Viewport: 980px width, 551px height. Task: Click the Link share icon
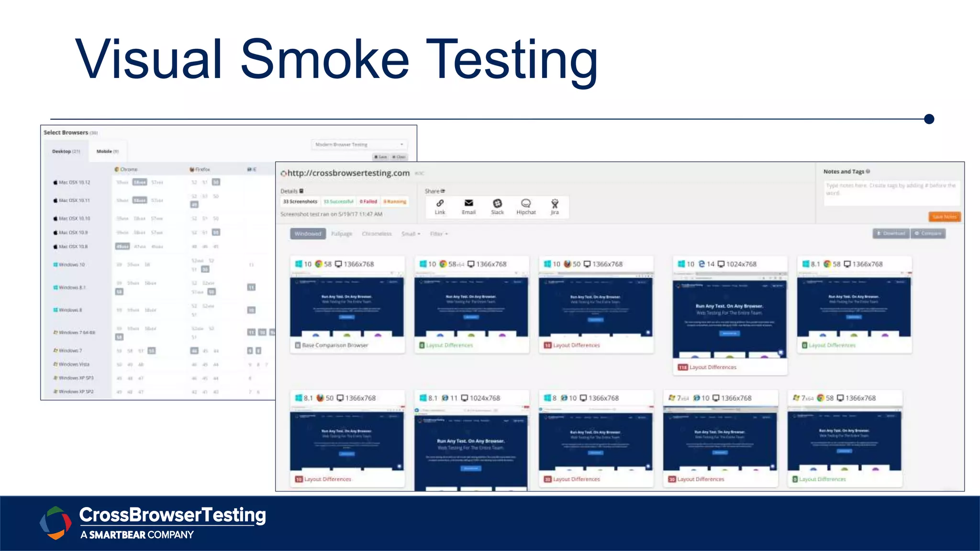(440, 203)
